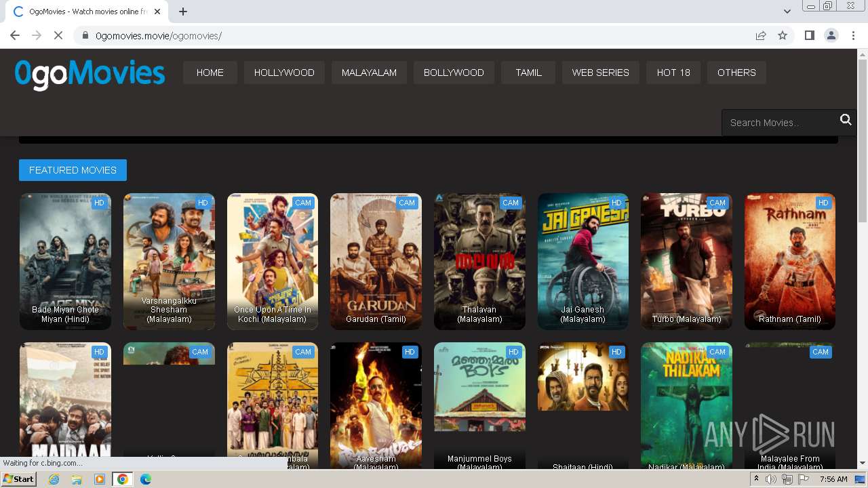Open Jai Ganesh (Malayalam) movie poster

583,262
